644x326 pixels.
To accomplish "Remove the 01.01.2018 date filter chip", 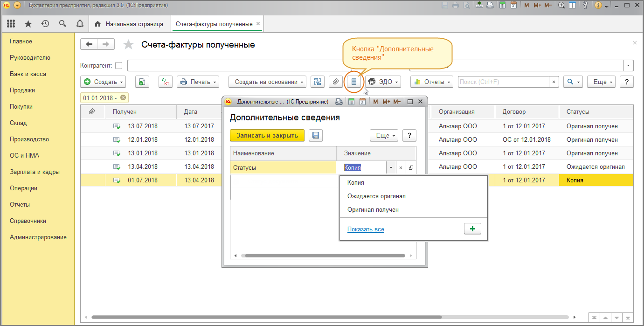I will coord(123,98).
